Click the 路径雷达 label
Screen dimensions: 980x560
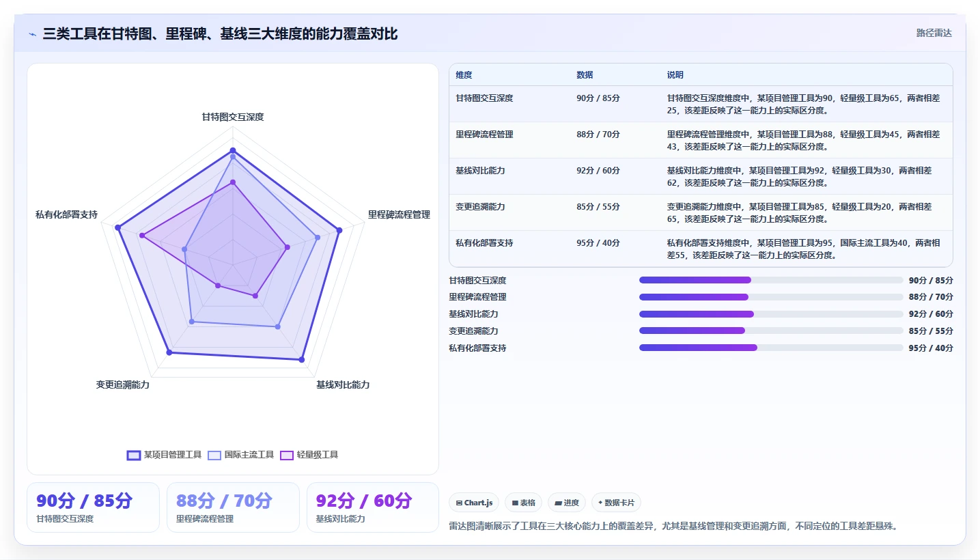click(x=934, y=33)
